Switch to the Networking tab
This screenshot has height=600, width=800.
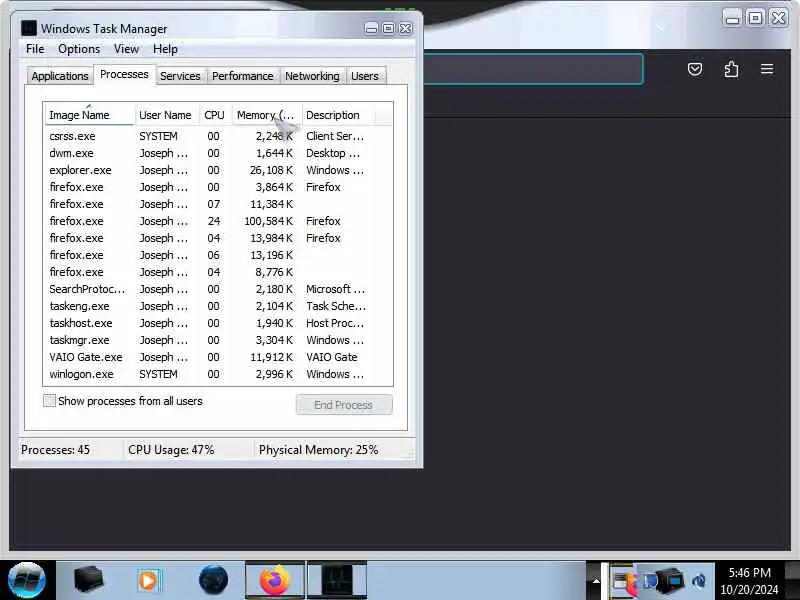(x=312, y=76)
